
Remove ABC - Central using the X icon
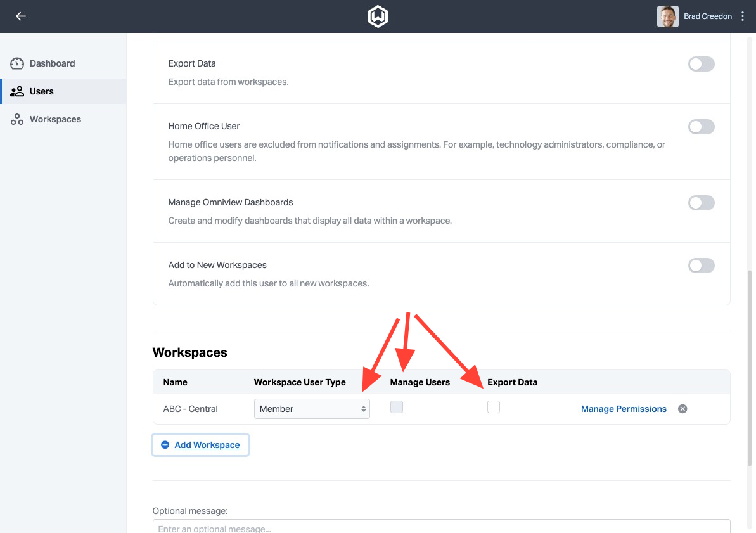[682, 408]
